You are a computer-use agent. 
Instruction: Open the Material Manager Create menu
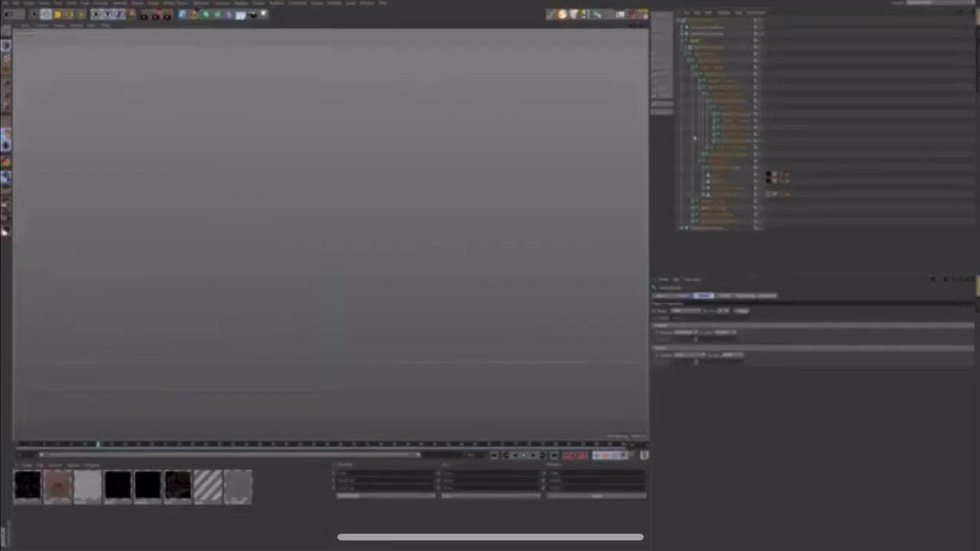coord(27,465)
